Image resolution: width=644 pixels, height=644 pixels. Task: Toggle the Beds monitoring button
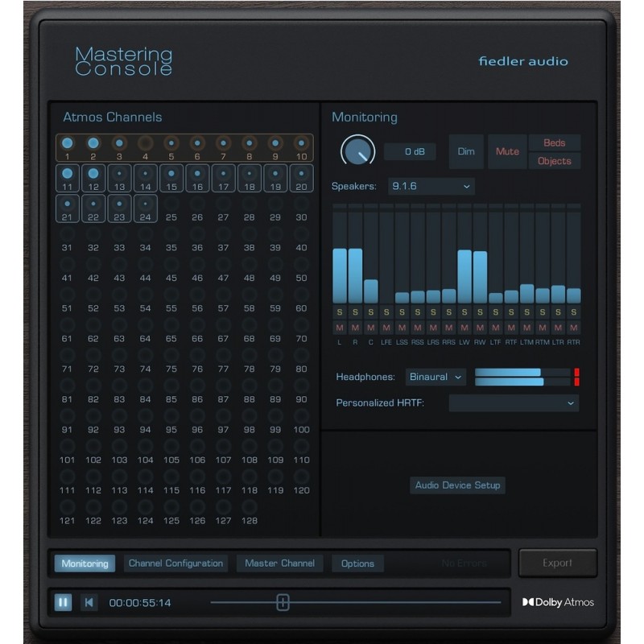[555, 142]
